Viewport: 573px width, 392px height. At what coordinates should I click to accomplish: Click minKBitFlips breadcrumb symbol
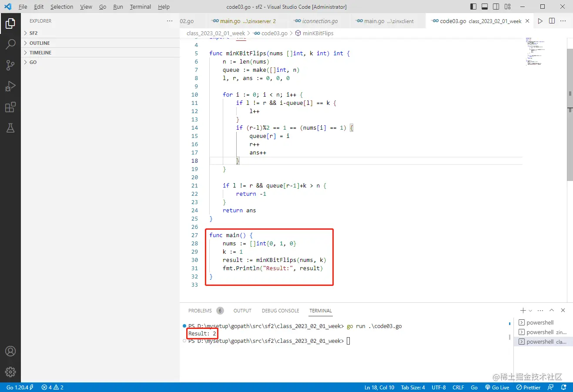coord(314,33)
